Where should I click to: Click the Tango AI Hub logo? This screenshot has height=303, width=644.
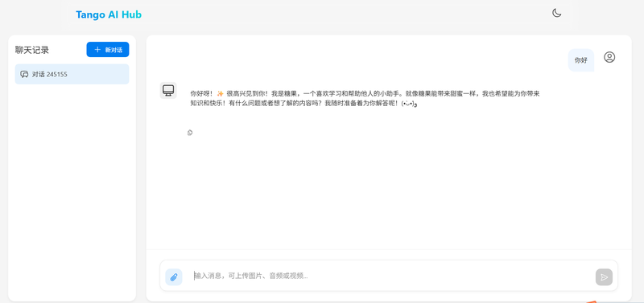click(109, 14)
